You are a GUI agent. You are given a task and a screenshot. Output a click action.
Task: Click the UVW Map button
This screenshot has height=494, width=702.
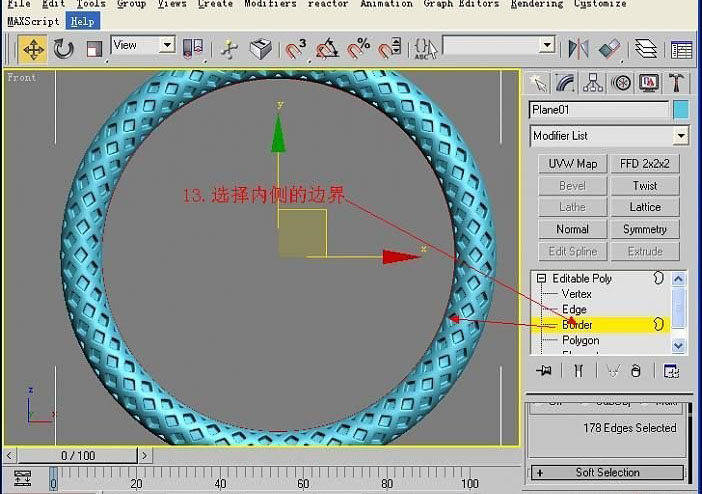point(572,163)
